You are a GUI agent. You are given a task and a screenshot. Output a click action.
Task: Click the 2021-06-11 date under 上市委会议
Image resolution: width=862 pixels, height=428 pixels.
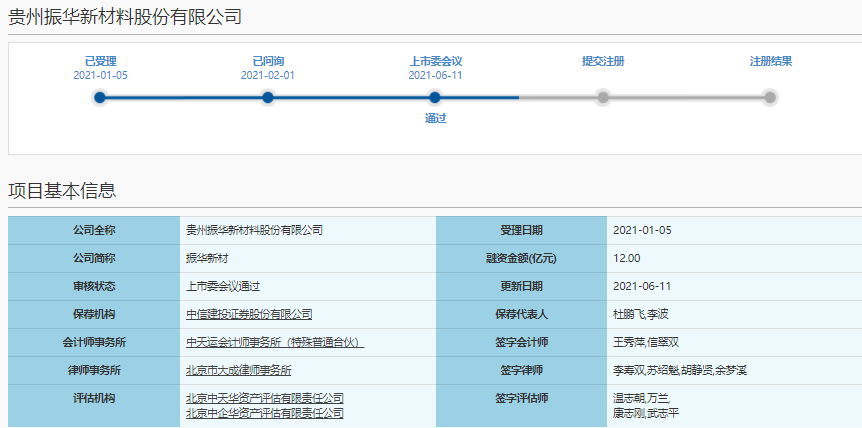[435, 75]
